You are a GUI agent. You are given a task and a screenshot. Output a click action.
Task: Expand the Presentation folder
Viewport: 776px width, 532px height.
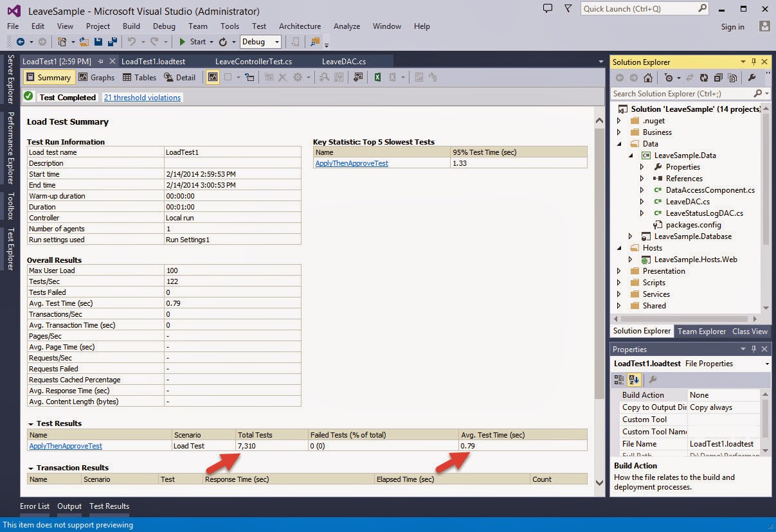click(619, 271)
